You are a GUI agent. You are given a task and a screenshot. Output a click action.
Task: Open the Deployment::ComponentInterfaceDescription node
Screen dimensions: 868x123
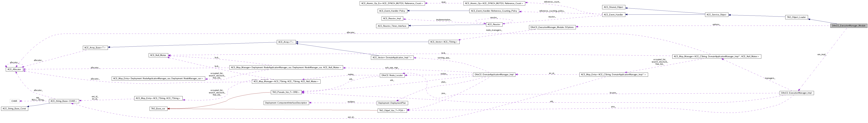pyautogui.click(x=286, y=103)
